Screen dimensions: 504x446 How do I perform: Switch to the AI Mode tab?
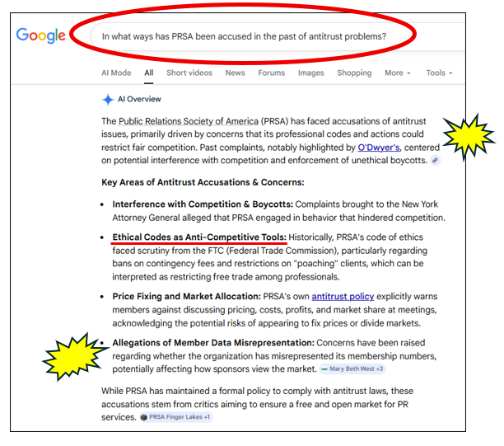click(116, 73)
